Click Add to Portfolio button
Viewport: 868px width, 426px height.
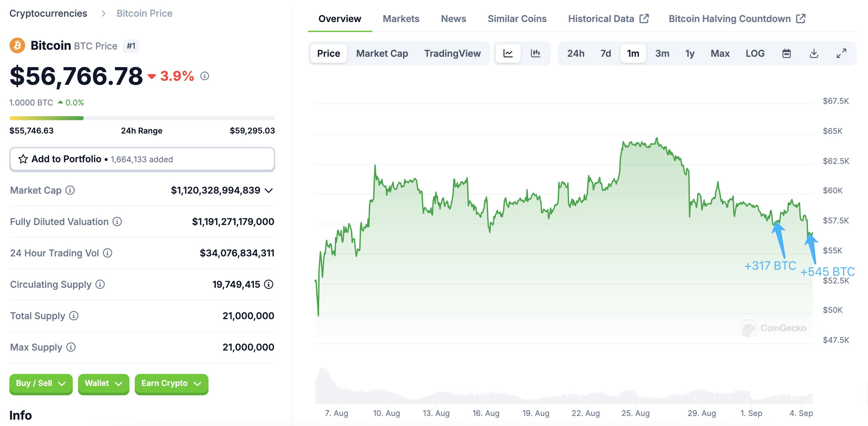pyautogui.click(x=142, y=159)
